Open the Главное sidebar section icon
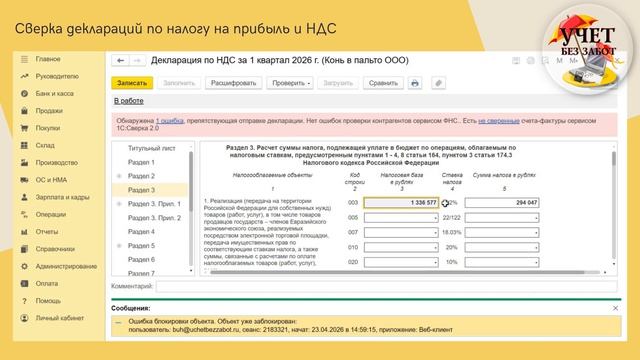 (24, 59)
